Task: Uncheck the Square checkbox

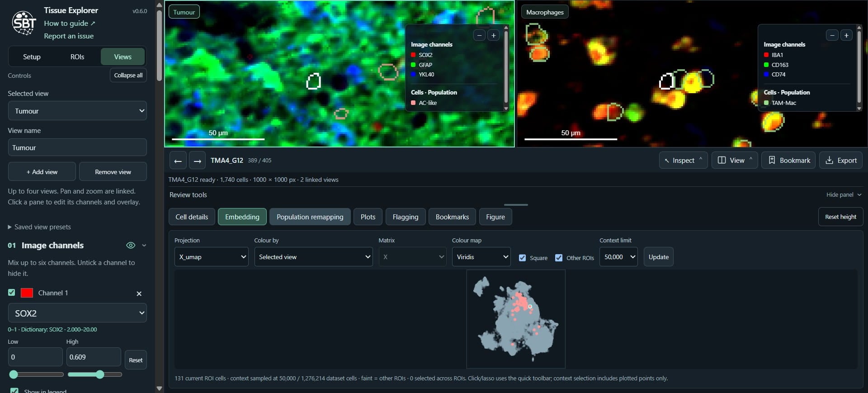Action: pyautogui.click(x=523, y=258)
